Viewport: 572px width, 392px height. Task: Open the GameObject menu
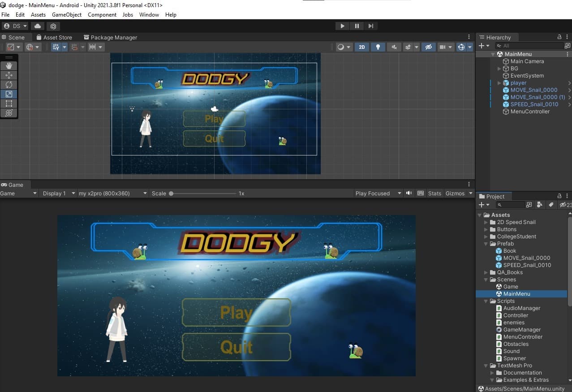point(67,15)
